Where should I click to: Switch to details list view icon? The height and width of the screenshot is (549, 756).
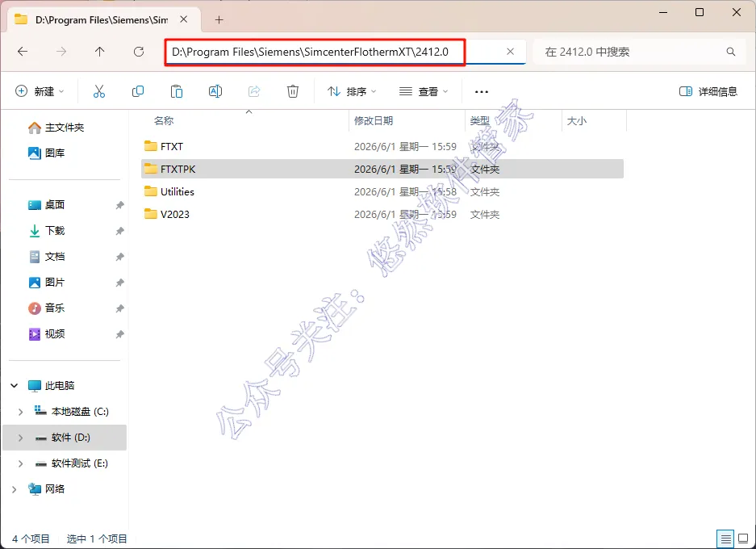(x=725, y=539)
